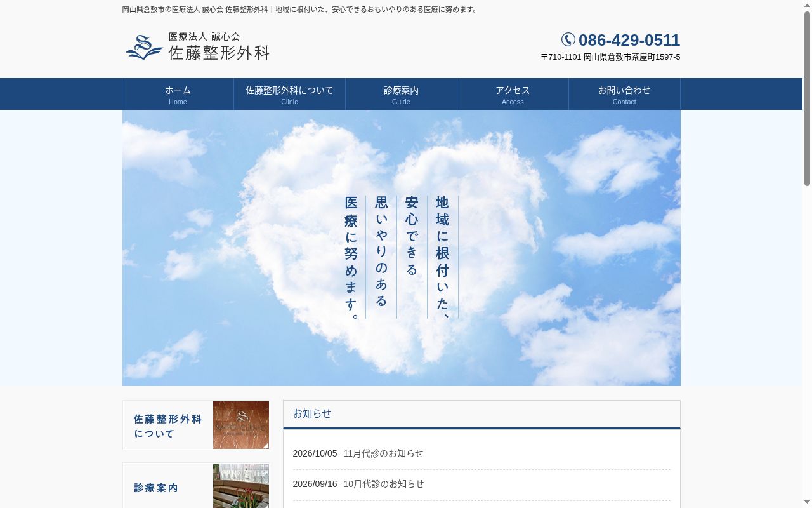Click the address 〒710-1101 岡山県倉敷市茶屋町1597-5
Image resolution: width=812 pixels, height=508 pixels.
click(610, 57)
